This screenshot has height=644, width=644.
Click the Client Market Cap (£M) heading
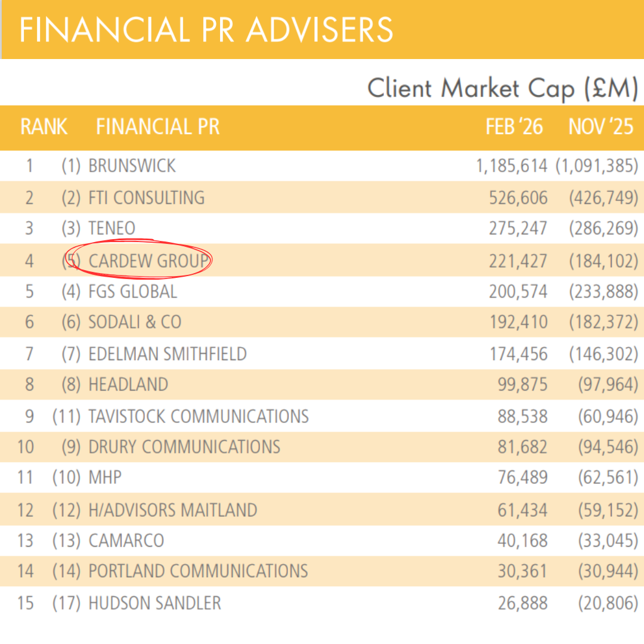coord(502,89)
